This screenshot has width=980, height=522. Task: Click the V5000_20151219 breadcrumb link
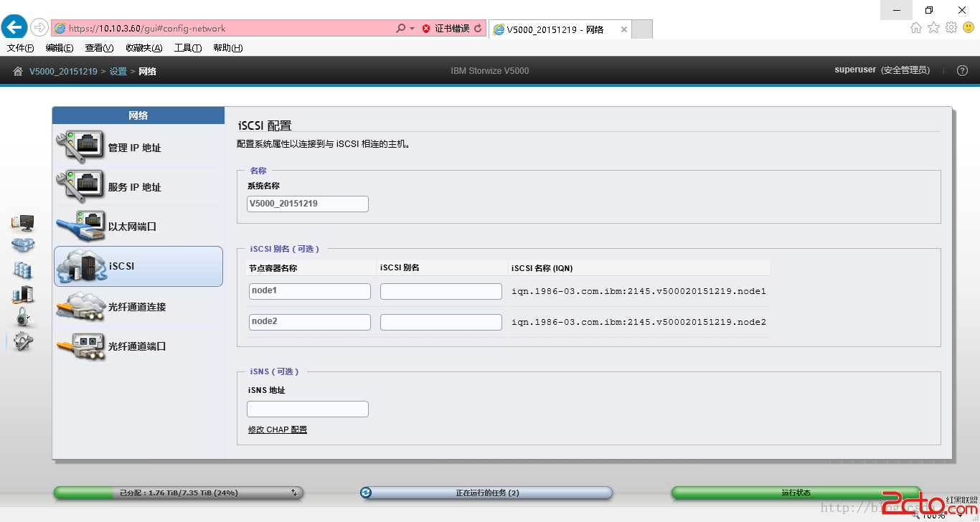63,72
